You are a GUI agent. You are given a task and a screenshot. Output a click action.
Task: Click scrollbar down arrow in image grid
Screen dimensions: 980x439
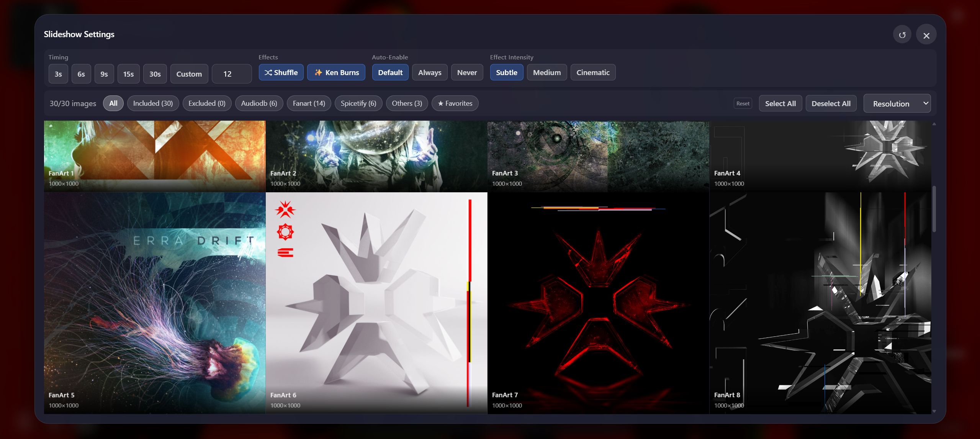pos(934,411)
